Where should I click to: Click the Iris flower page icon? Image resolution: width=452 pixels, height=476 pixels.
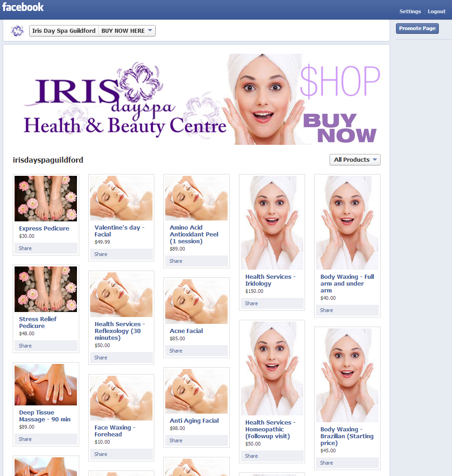(x=17, y=31)
